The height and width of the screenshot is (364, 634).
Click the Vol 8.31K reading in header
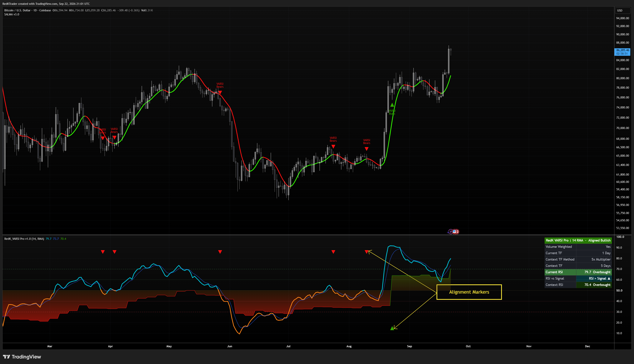[147, 10]
